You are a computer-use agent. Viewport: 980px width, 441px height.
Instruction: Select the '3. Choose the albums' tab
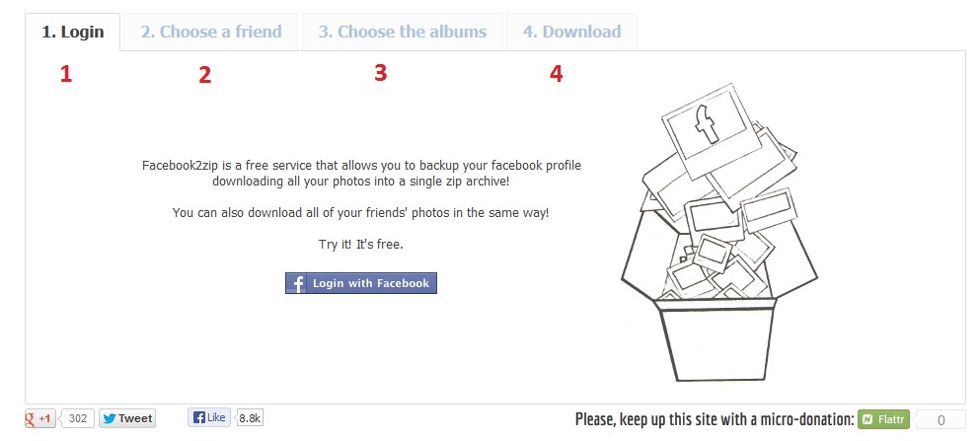coord(402,32)
